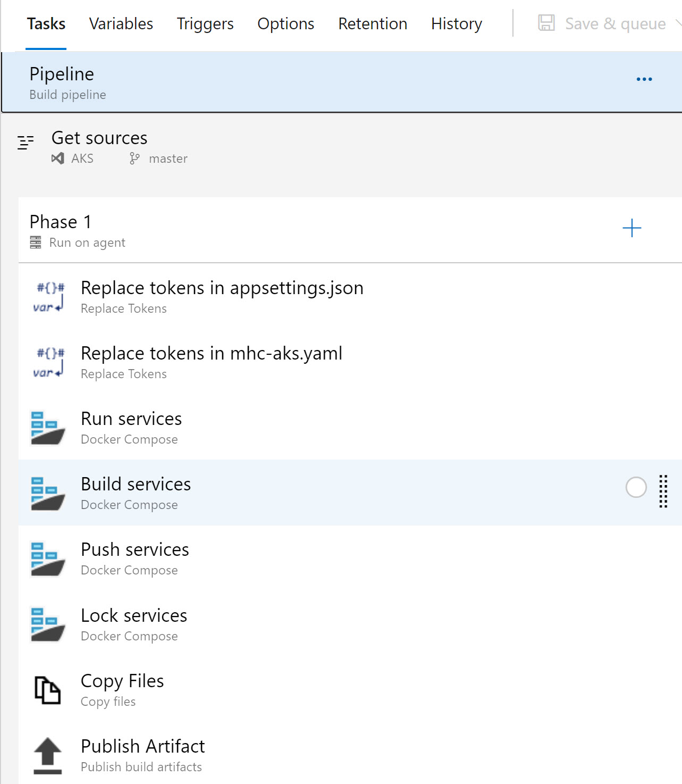Select the Docker Compose icon beside Push services
The image size is (682, 784).
coord(47,558)
